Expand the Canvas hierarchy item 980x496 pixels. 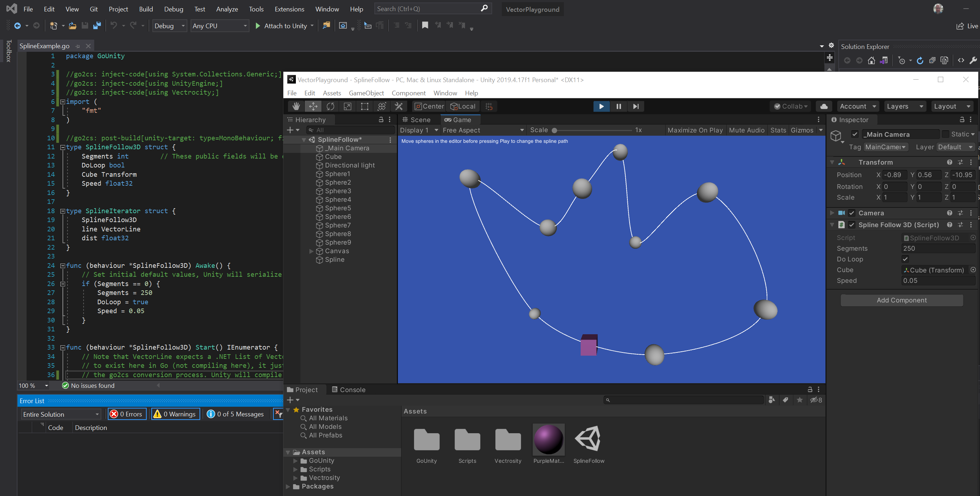tap(311, 251)
